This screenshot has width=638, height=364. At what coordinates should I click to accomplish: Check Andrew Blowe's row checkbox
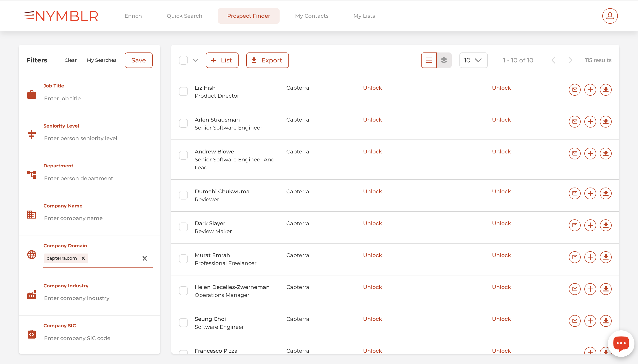[183, 155]
